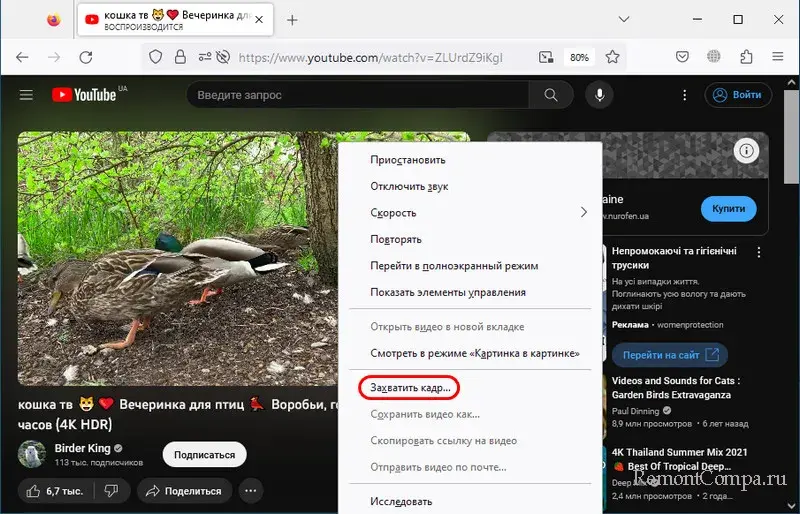
Task: Open the three-dot more actions under video
Action: point(251,491)
